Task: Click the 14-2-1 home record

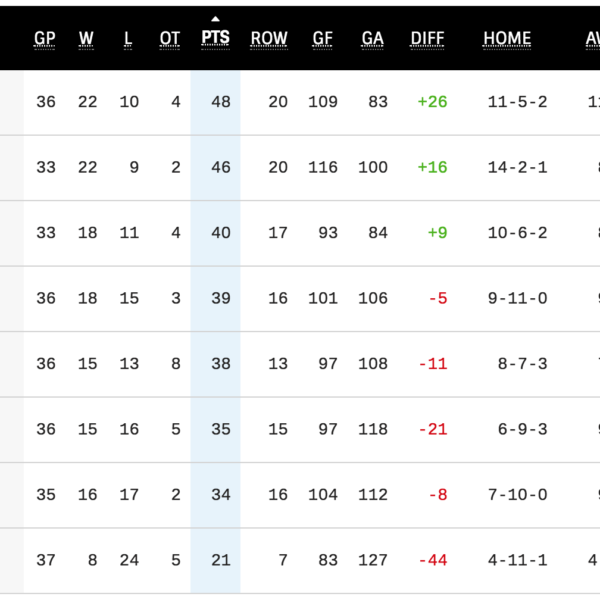Action: point(517,167)
